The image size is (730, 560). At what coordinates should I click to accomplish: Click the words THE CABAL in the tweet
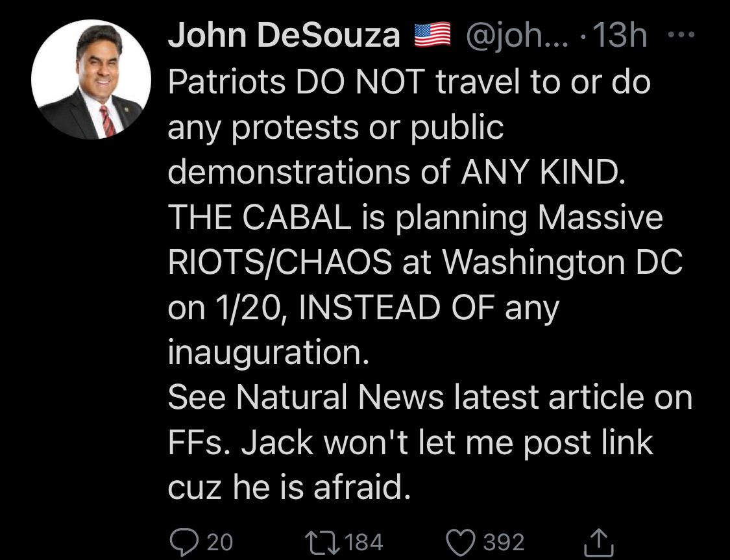[x=259, y=217]
